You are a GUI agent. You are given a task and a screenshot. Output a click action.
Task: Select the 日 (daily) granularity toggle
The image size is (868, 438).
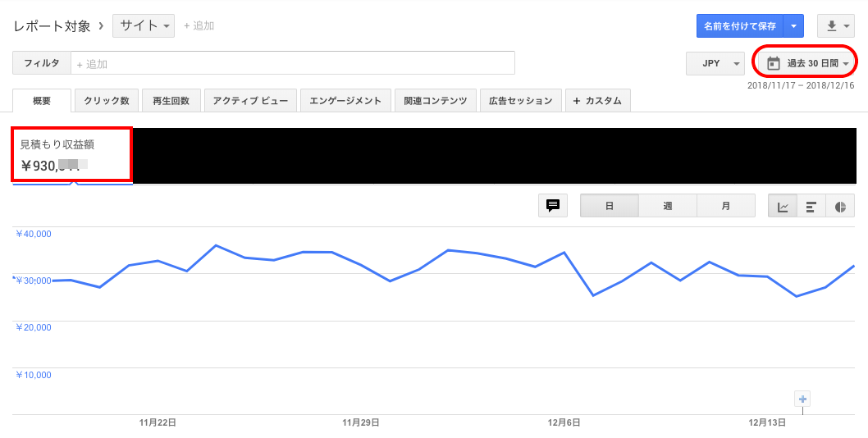(x=610, y=206)
